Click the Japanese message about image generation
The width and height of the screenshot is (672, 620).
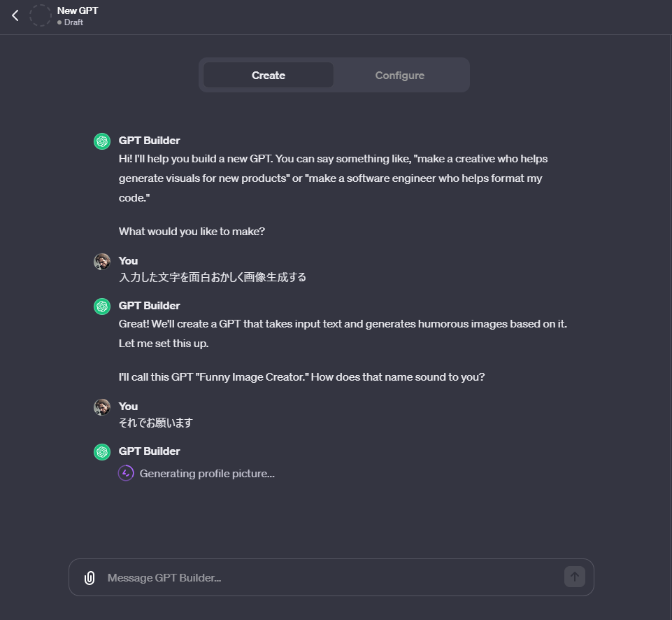coord(213,277)
